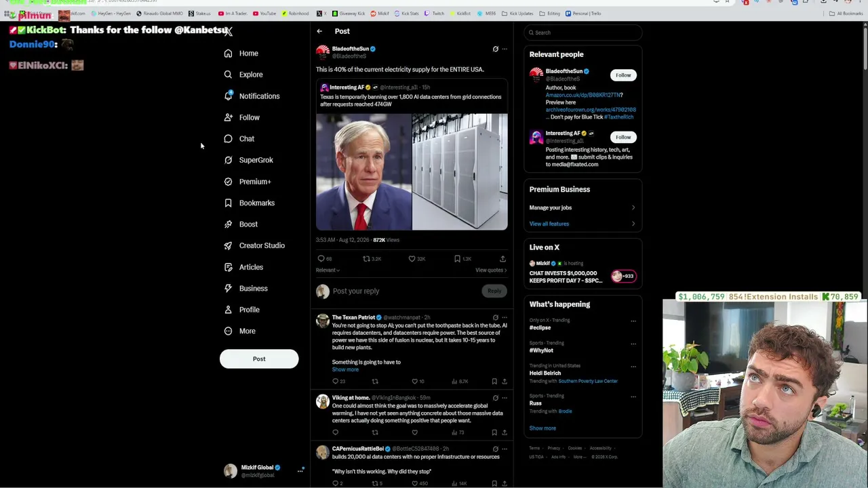The height and width of the screenshot is (488, 868).
Task: Change reply sorting from Relevant
Action: 328,270
